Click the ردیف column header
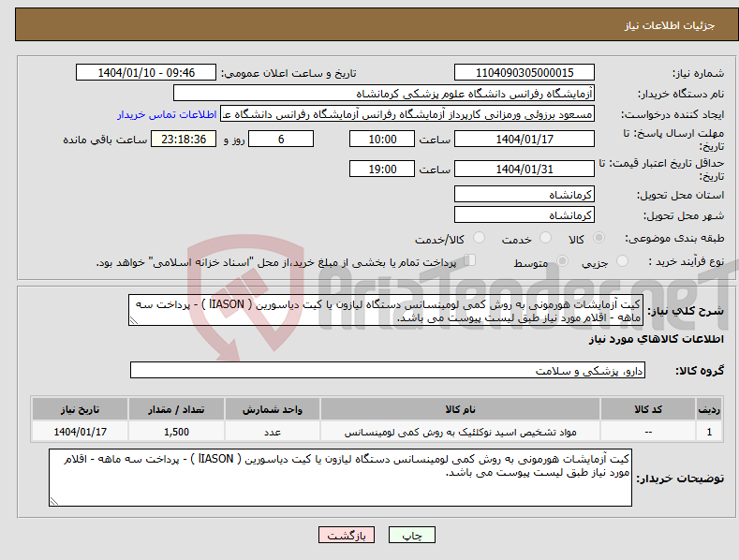Viewport: 739px width, 560px height. point(709,409)
